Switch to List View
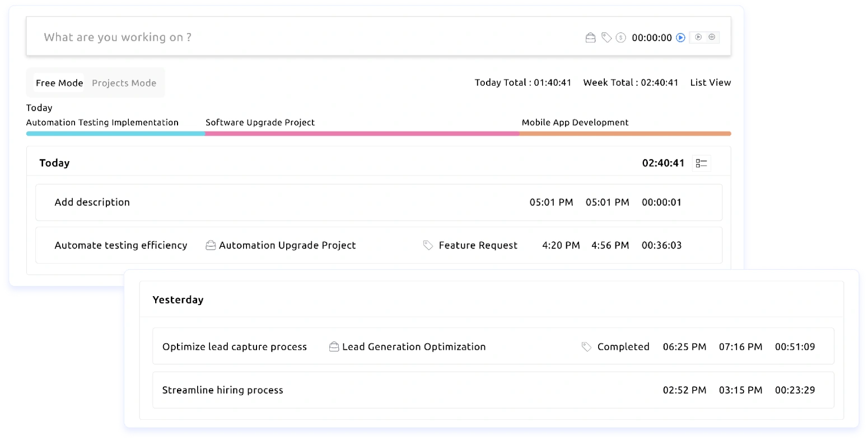 710,82
